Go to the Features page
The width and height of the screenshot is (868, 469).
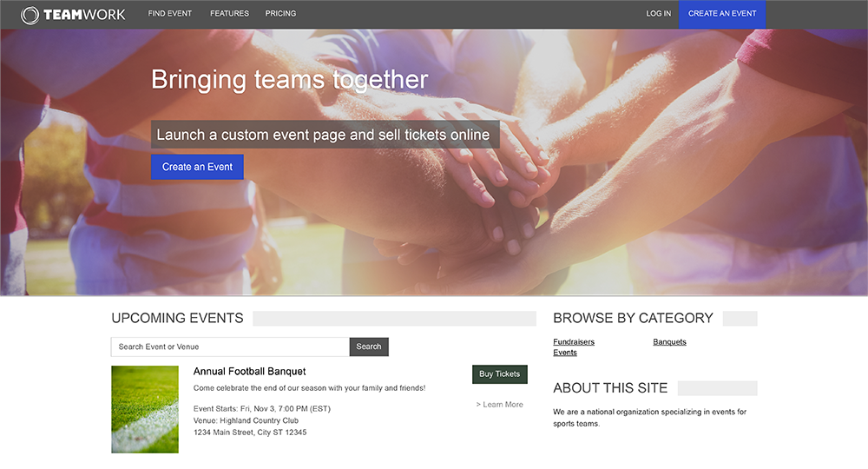tap(229, 13)
